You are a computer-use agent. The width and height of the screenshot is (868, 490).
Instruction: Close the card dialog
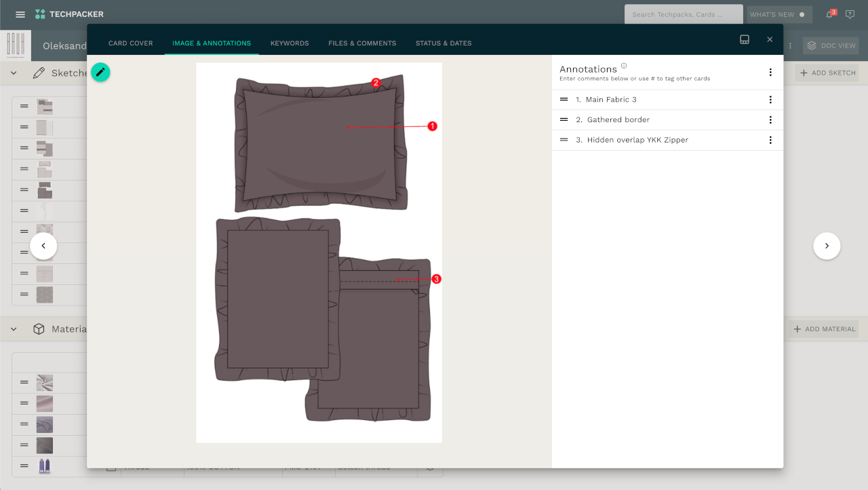pos(770,39)
